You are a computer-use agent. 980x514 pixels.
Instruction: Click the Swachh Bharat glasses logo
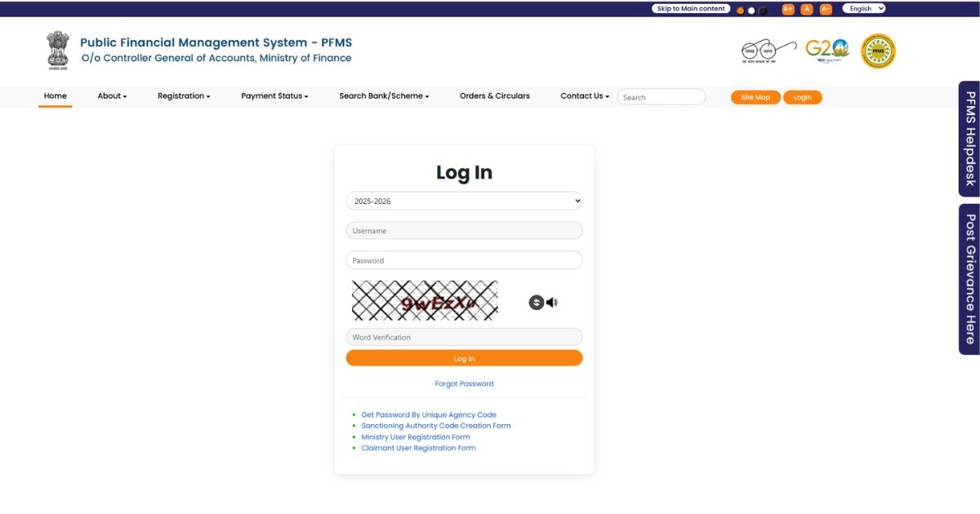click(768, 51)
